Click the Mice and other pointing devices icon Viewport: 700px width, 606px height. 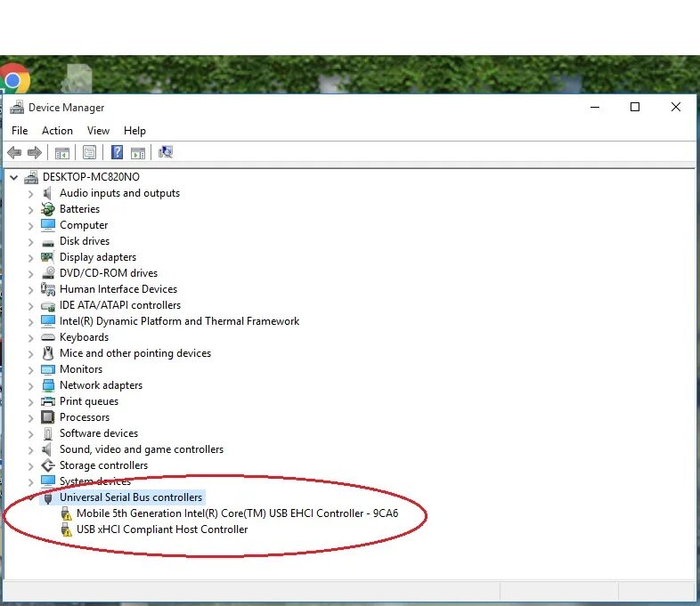pos(48,353)
